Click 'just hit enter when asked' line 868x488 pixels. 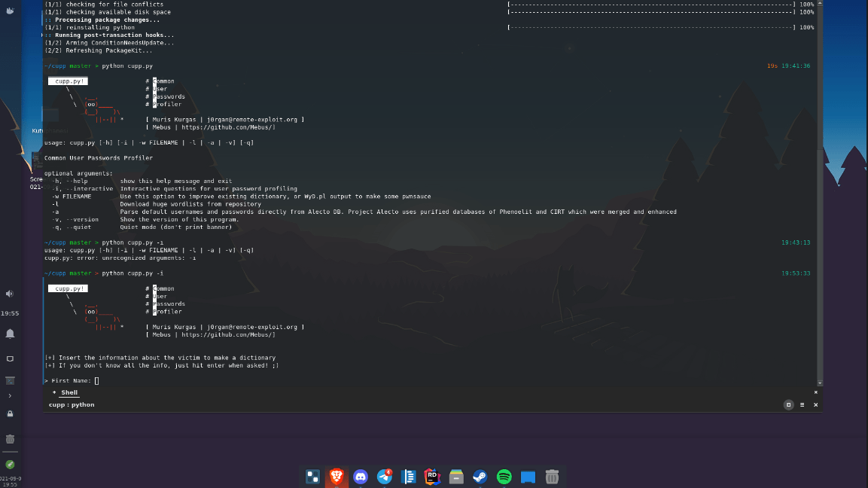coord(162,365)
